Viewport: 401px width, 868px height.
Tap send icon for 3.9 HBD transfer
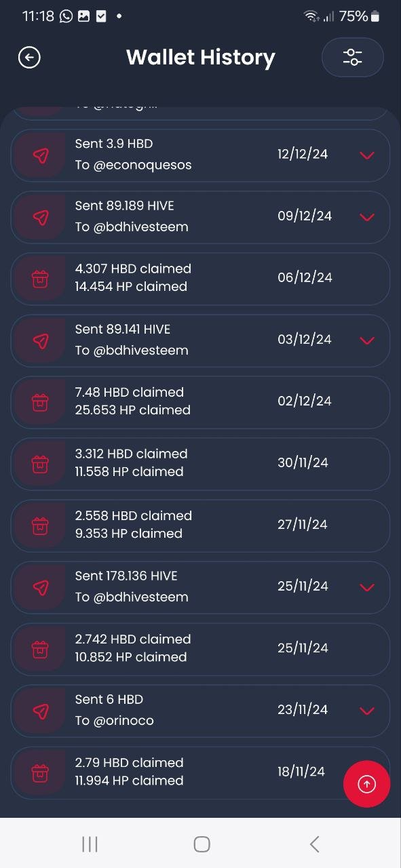(41, 155)
